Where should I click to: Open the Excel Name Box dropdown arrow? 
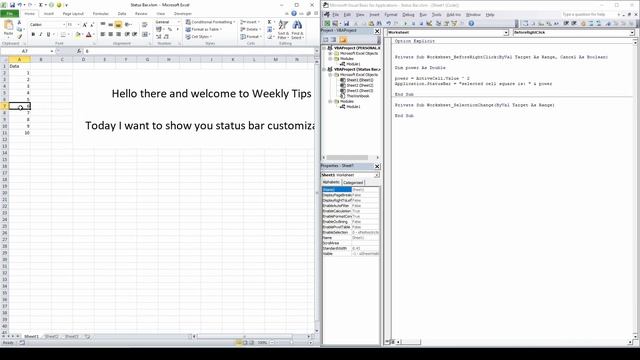52,51
